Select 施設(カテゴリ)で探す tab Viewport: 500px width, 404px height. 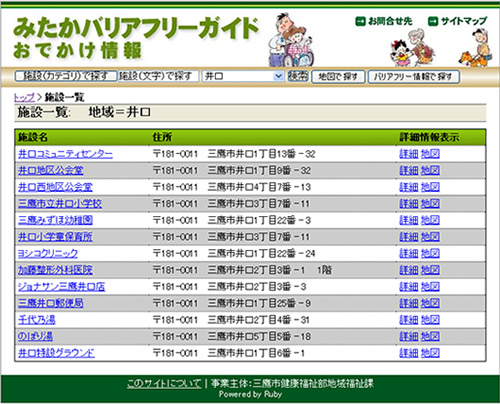point(66,76)
